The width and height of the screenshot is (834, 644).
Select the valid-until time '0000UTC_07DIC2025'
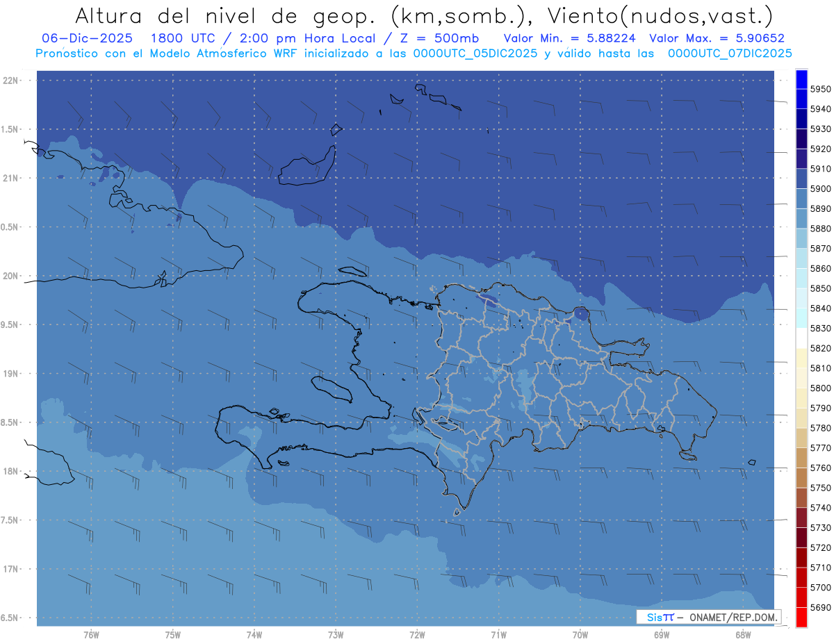point(729,53)
